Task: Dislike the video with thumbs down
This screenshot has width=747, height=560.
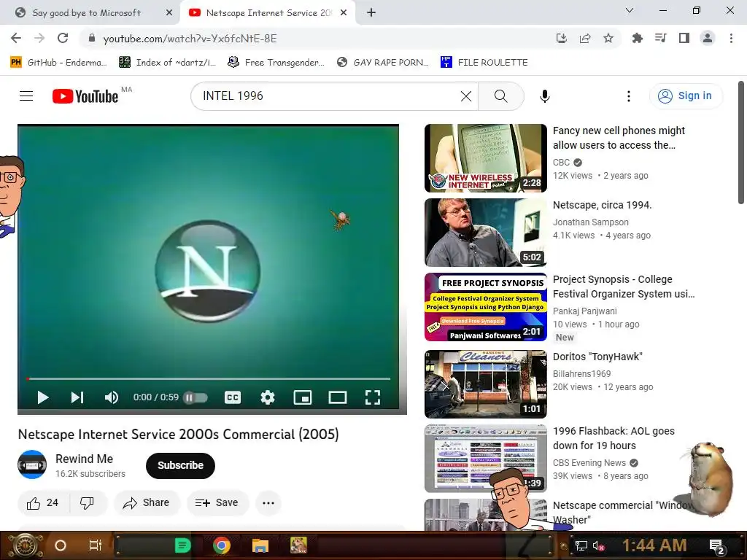Action: click(88, 503)
